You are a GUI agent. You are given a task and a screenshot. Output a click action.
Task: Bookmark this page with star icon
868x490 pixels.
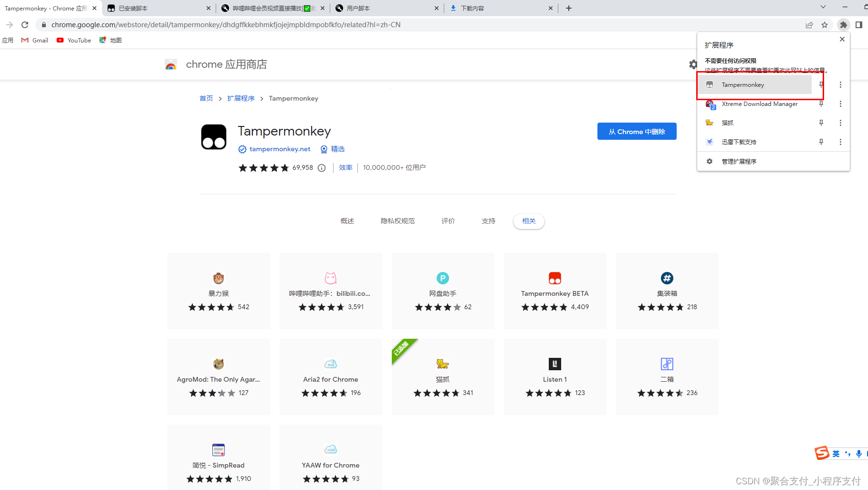pyautogui.click(x=825, y=25)
